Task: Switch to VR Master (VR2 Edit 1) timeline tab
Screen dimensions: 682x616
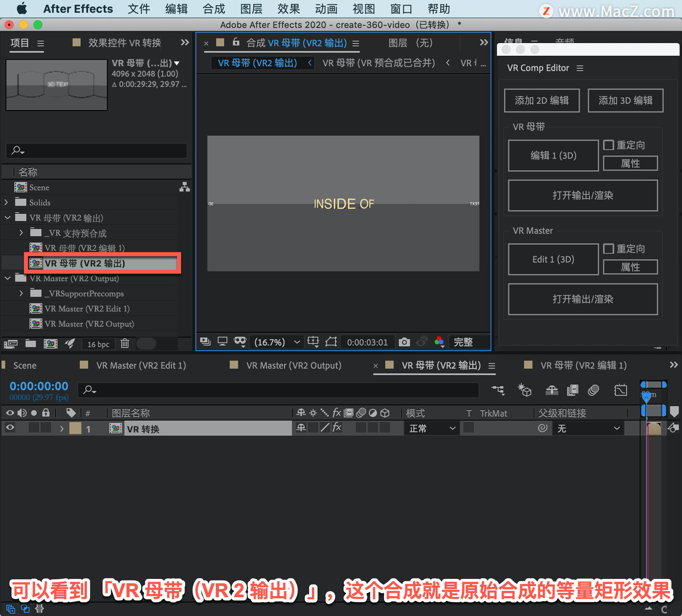Action: [x=141, y=365]
